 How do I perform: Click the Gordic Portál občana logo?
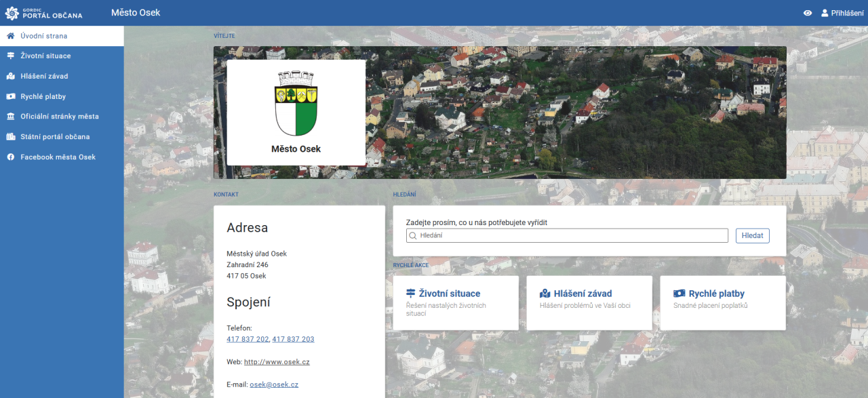pyautogui.click(x=43, y=13)
